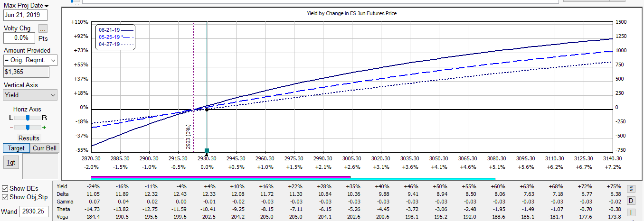The width and height of the screenshot is (644, 221).
Task: Click the R pan-right label
Action: pos(45,118)
